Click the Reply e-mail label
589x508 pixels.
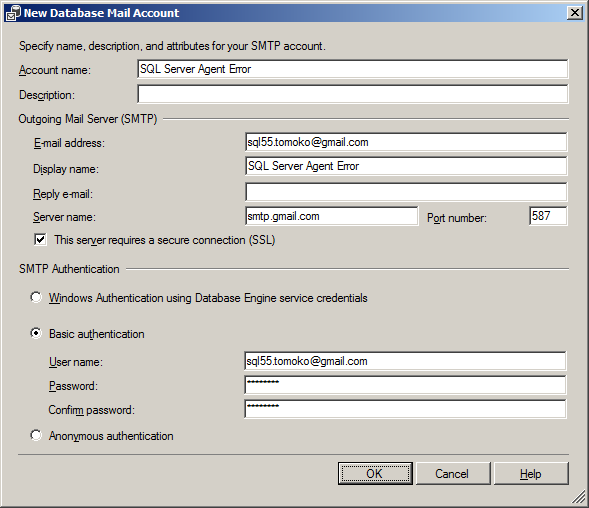click(x=63, y=194)
